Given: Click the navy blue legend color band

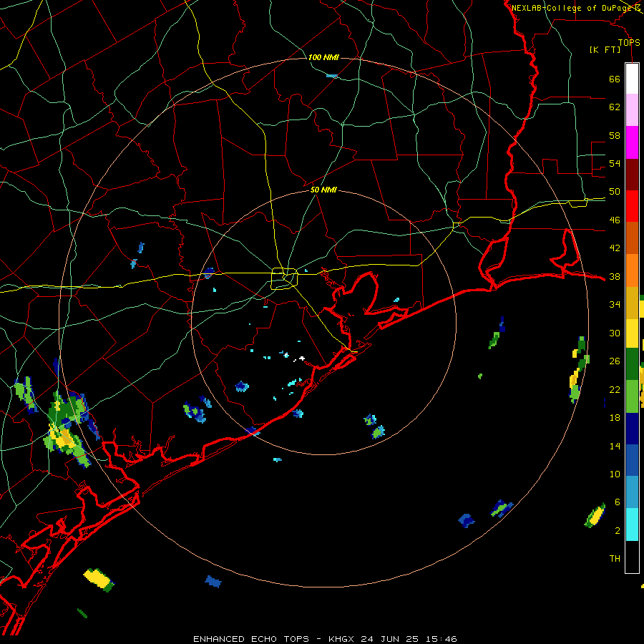Looking at the screenshot, I should tap(632, 429).
